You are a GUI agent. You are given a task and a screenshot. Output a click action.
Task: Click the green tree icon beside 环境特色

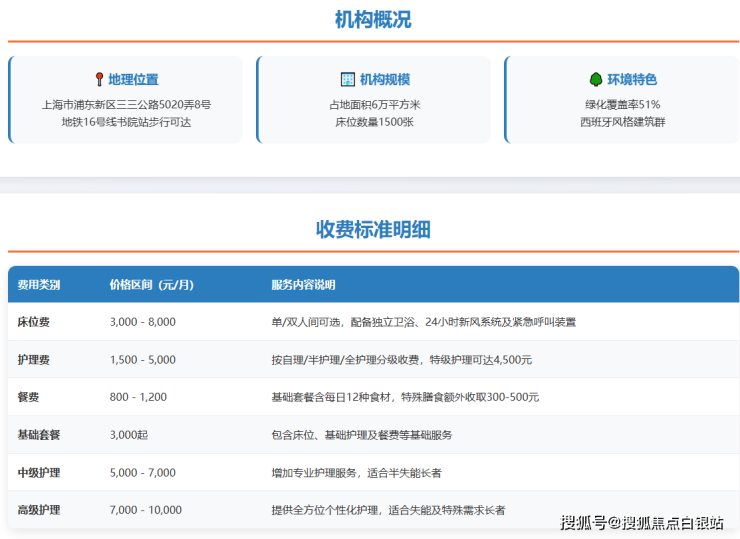596,79
